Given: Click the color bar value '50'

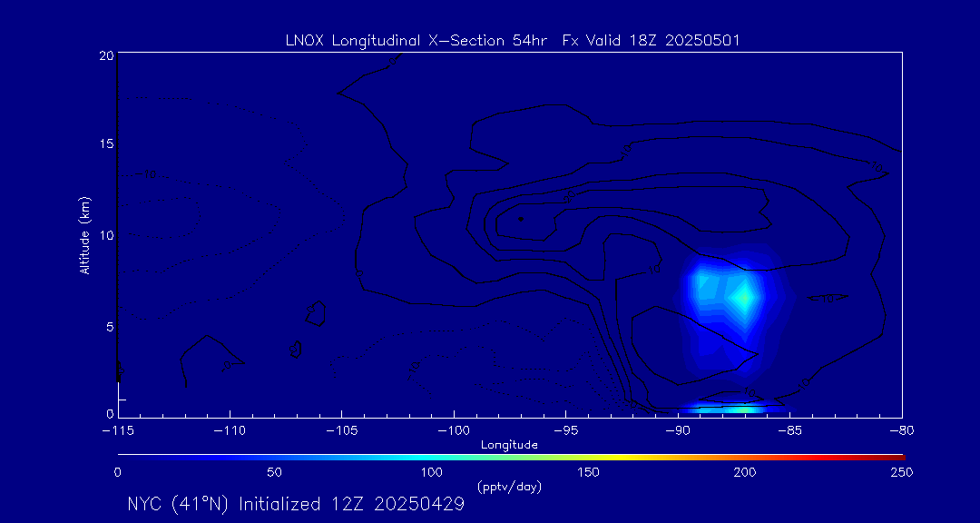Looking at the screenshot, I should (x=274, y=472).
